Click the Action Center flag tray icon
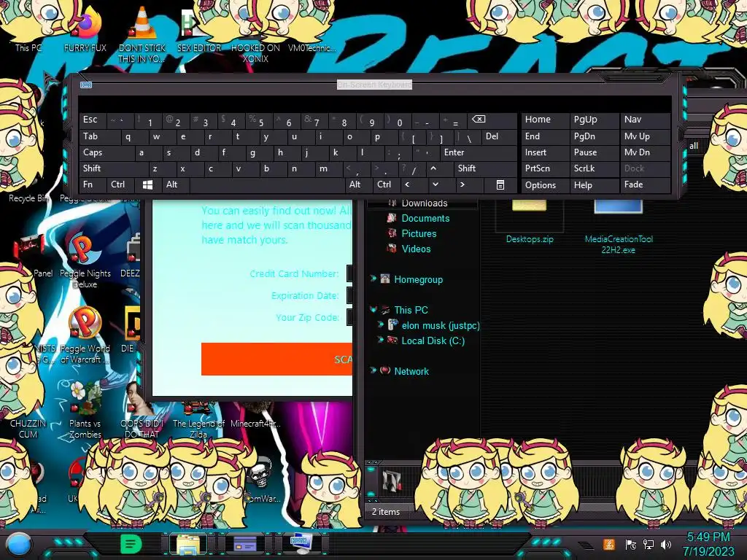Viewport: 747px width, 560px height. tap(631, 545)
